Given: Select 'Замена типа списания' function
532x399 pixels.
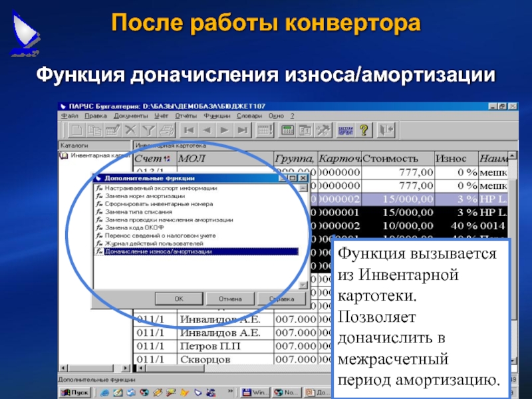Looking at the screenshot, I should pyautogui.click(x=138, y=212).
